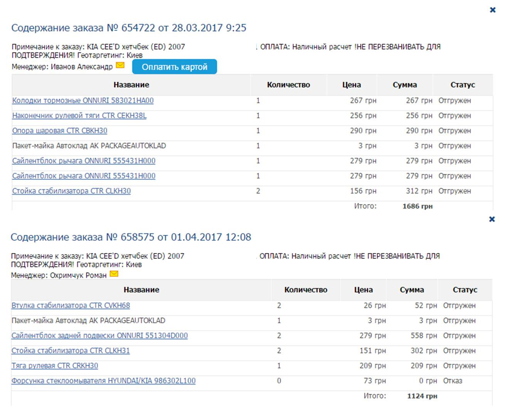Open Форсунка стеклоомывателя HYUNDAI/KIA 986302L100 link
Viewport: 506px width, 420px height.
pos(103,381)
